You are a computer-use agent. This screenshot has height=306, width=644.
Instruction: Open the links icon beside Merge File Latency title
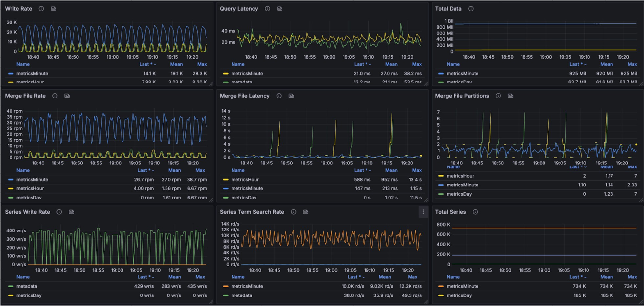(x=291, y=96)
